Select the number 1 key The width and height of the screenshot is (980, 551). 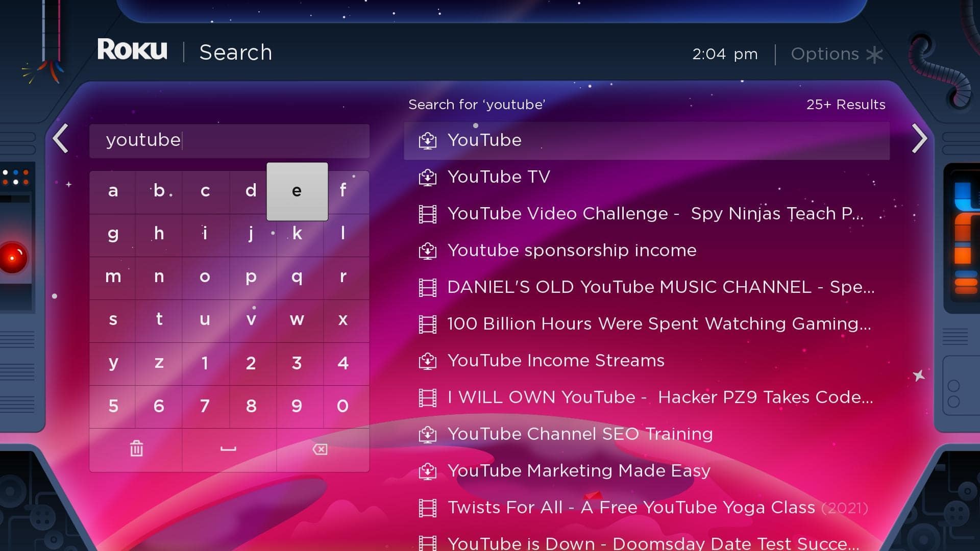[x=205, y=363]
